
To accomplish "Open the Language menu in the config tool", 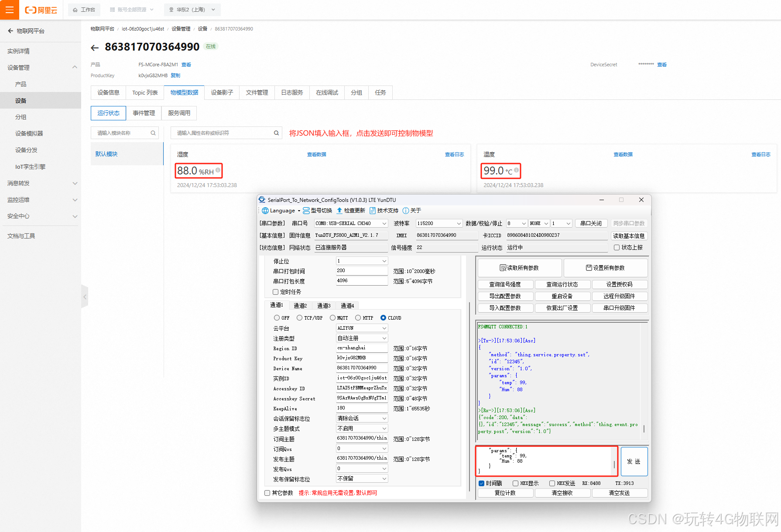I will [x=281, y=211].
